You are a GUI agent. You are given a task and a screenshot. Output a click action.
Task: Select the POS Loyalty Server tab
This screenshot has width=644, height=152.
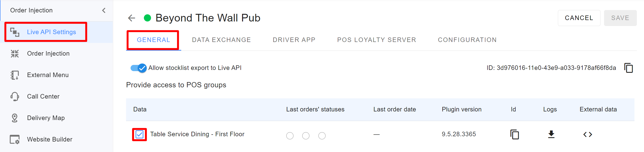coord(376,40)
